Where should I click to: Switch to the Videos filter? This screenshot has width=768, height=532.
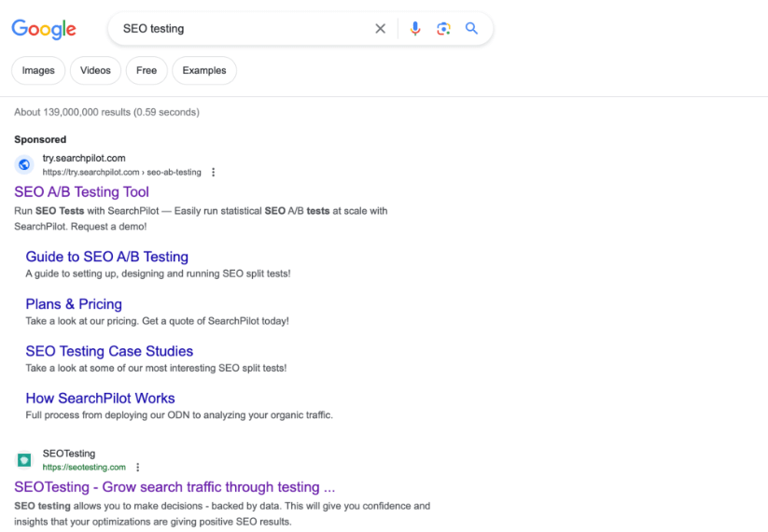(x=95, y=70)
